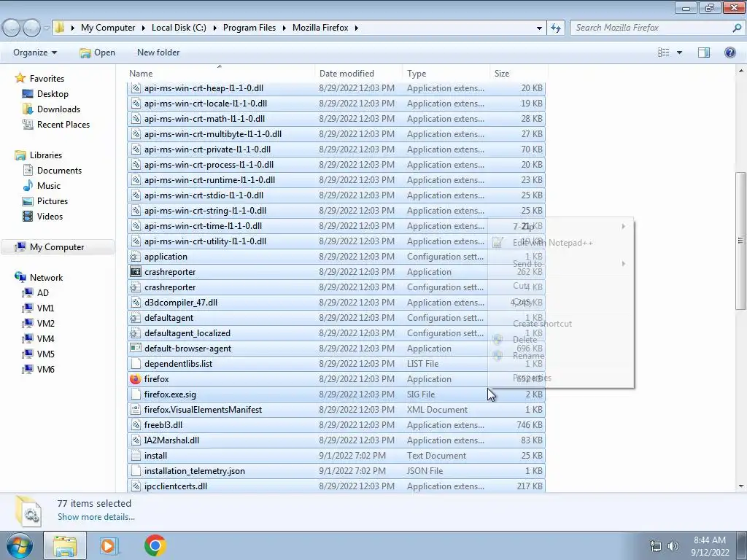This screenshot has height=560, width=747.
Task: Select the file installation_telemetry.json
Action: (336, 471)
